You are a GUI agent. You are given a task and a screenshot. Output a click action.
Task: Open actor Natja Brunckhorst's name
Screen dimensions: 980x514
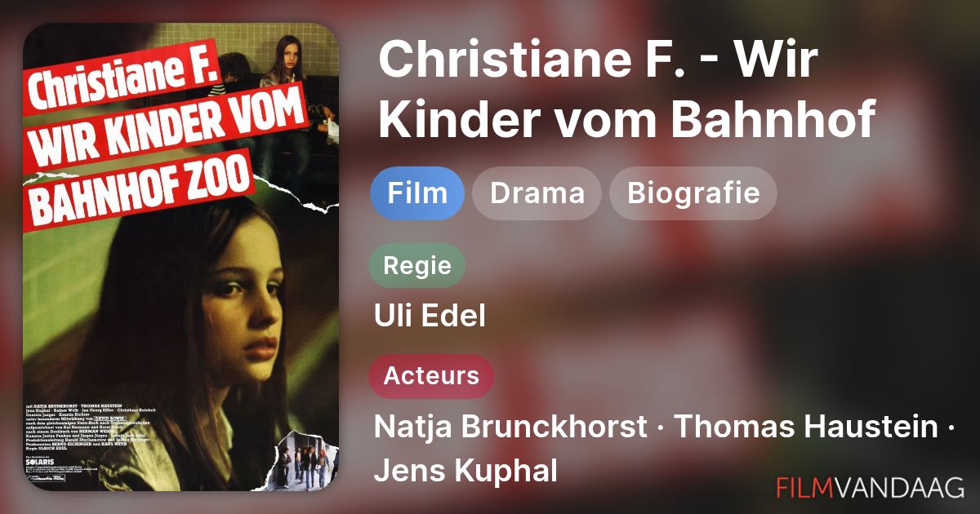tap(510, 427)
